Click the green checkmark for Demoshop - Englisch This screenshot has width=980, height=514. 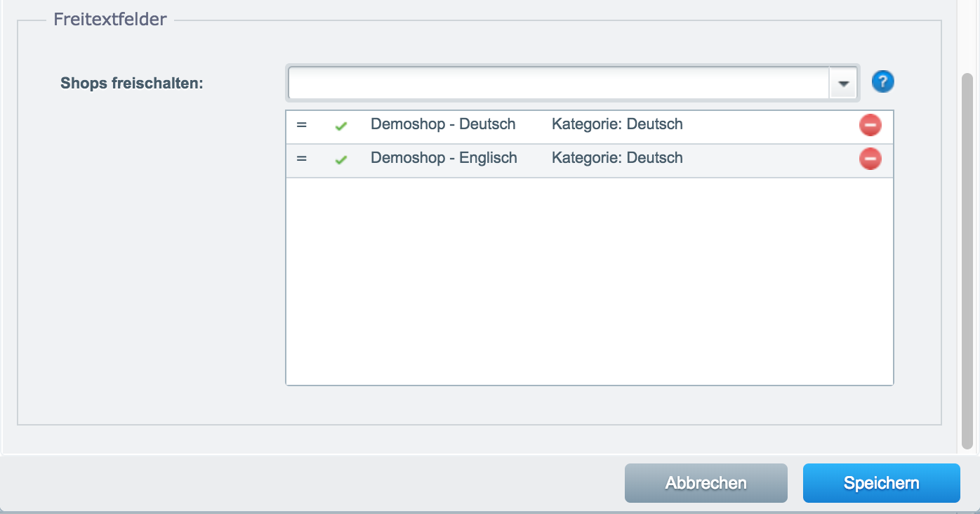pos(341,160)
